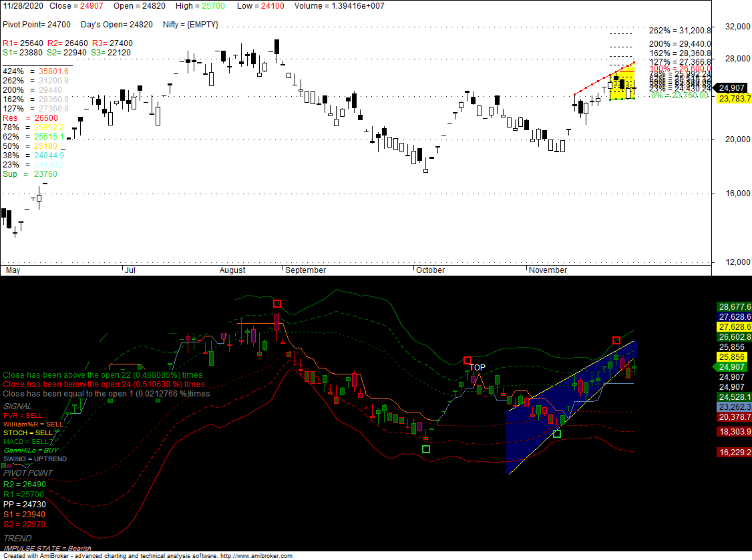Click the 'R1= 25640' resistance value
752x560 pixels.
tap(23, 43)
